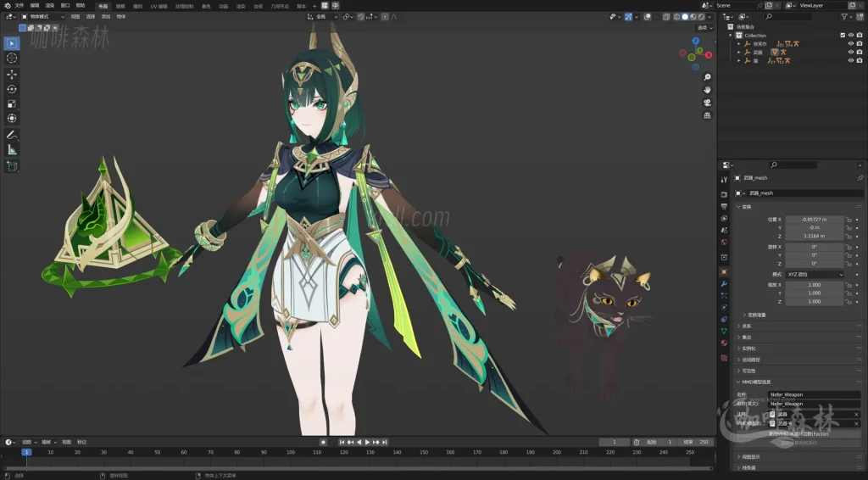
Task: Toggle viewport overlays button
Action: [647, 17]
